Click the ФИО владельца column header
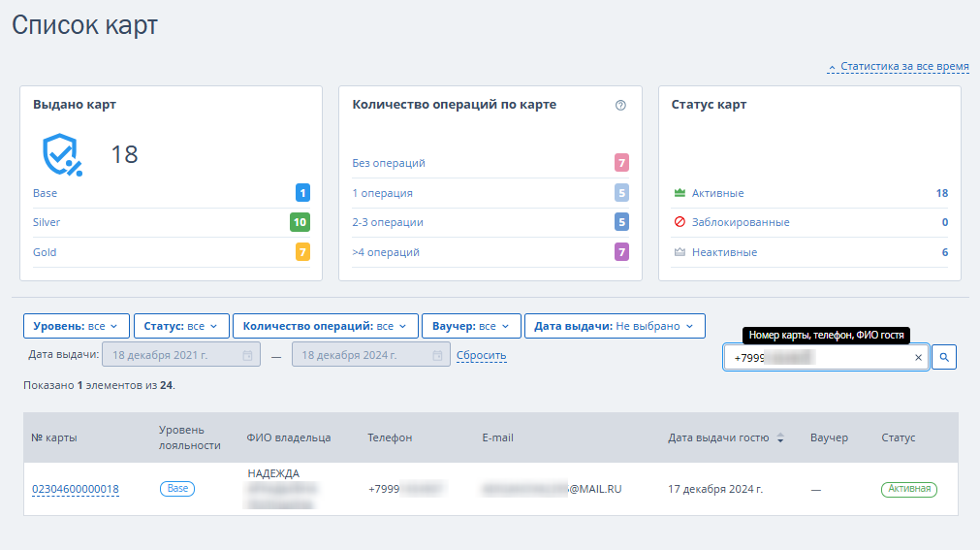 pos(288,437)
